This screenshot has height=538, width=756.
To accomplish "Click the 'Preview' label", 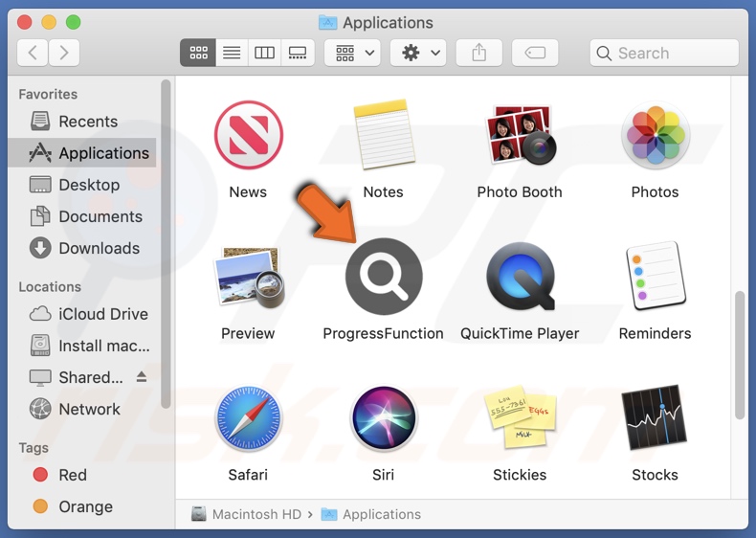I will coord(248,333).
